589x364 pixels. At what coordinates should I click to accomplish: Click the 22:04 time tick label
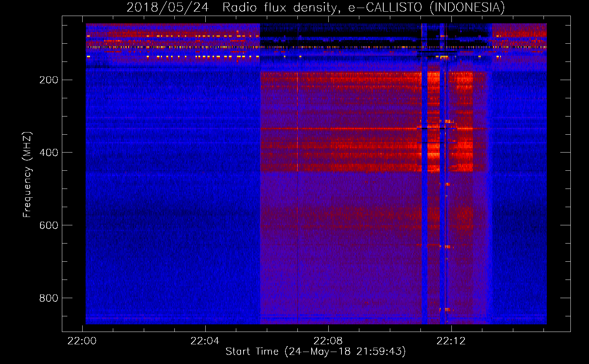point(205,341)
